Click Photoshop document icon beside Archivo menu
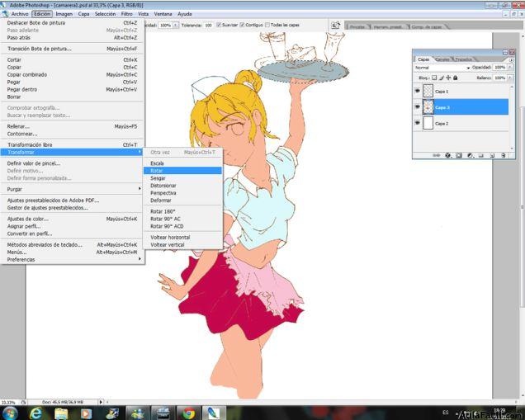This screenshot has width=525, height=420. point(4,14)
